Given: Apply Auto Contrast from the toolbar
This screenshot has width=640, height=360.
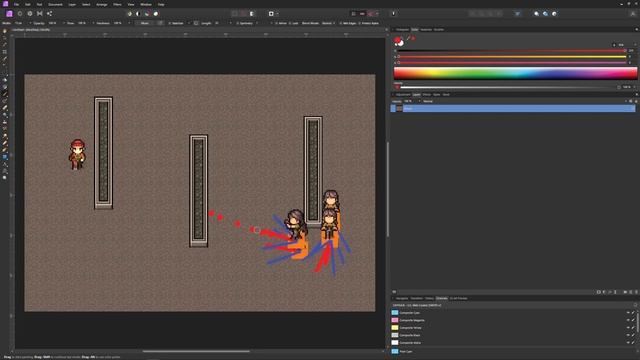Looking at the screenshot, I should (138, 13).
